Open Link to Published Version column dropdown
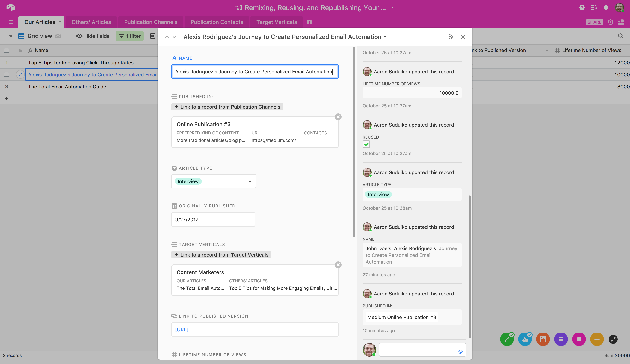 pos(547,50)
